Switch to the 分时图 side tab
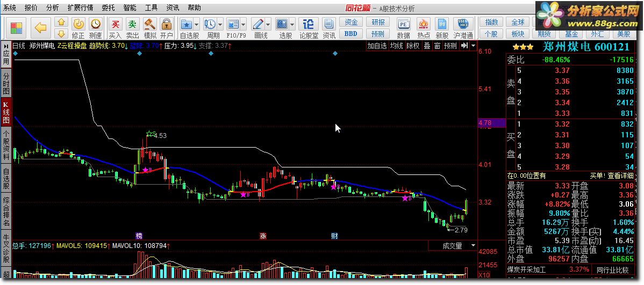644x285 pixels. (6, 83)
